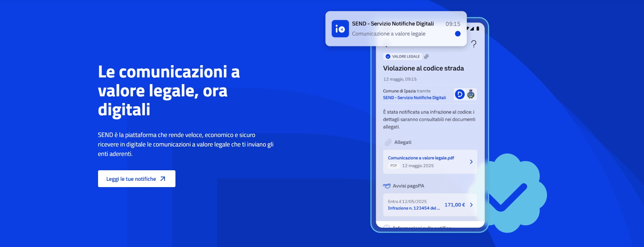Open the chevron next to 171,00 €

pos(471,205)
